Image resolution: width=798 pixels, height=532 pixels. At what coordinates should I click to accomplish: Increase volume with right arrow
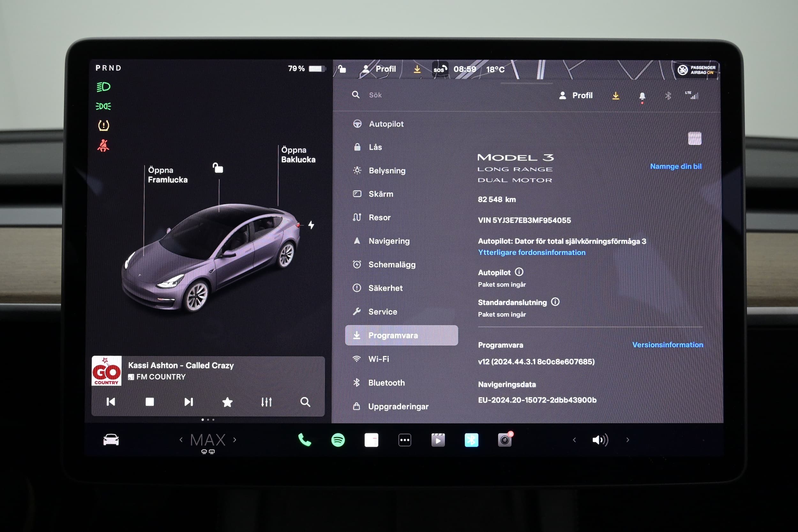pyautogui.click(x=628, y=440)
